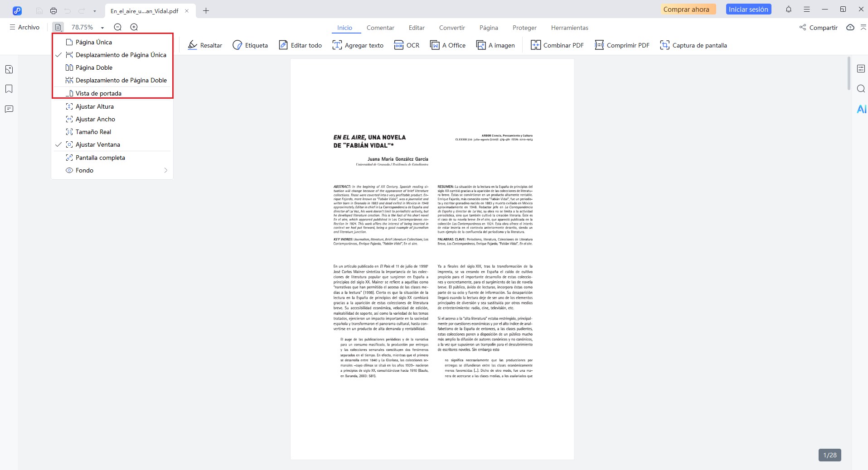Image resolution: width=868 pixels, height=470 pixels.
Task: Open the hamburger menu in title bar
Action: click(807, 10)
